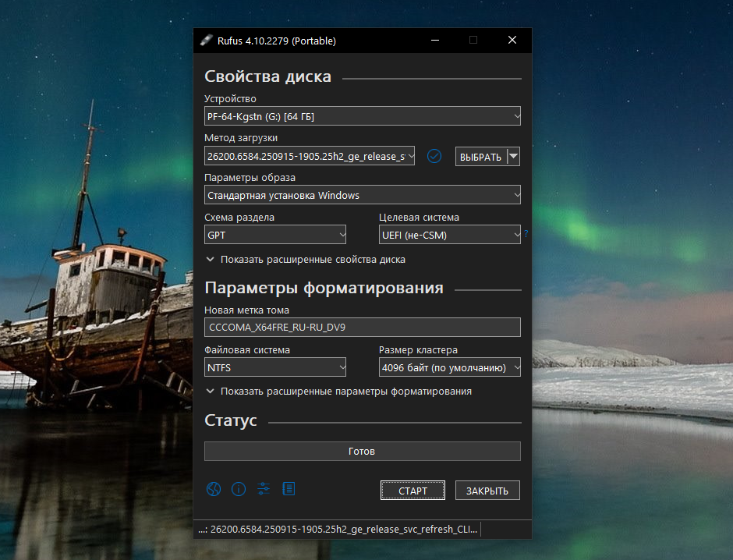Viewport: 733px width, 560px height.
Task: Close the Rufus window with X
Action: coord(512,41)
